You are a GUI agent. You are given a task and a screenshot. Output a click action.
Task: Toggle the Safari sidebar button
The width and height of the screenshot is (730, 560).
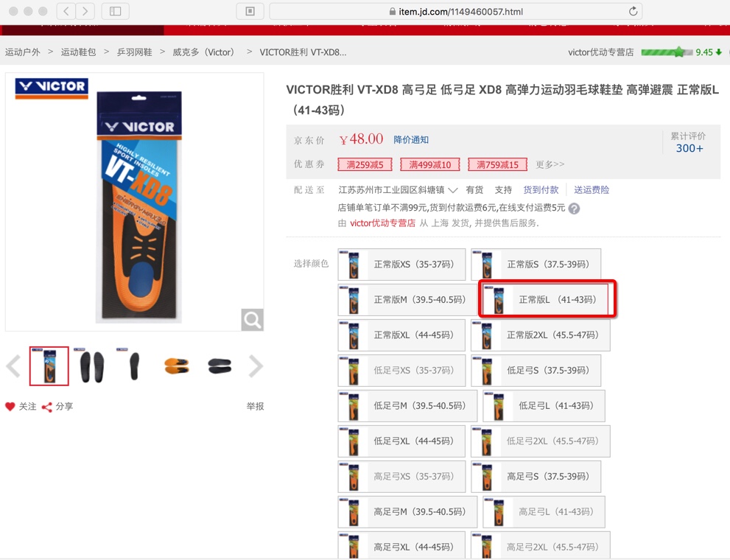tap(116, 11)
